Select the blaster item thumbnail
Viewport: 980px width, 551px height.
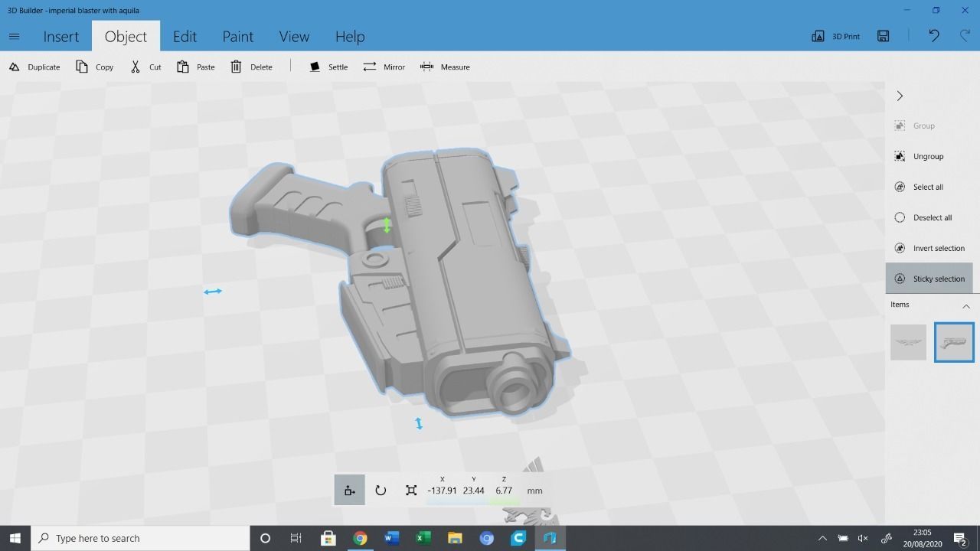pyautogui.click(x=954, y=342)
